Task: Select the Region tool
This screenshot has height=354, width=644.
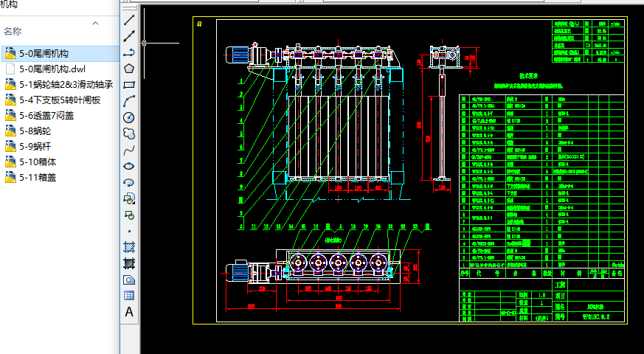Action: pyautogui.click(x=129, y=280)
